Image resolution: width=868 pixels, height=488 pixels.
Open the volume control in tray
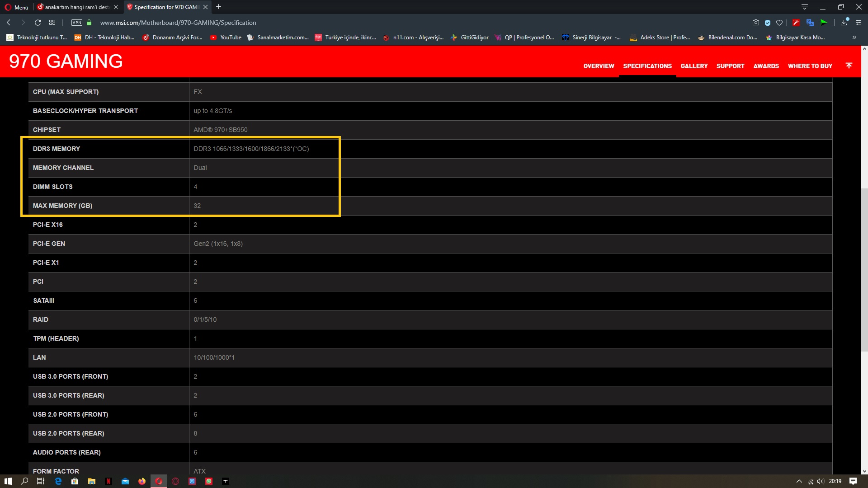click(x=821, y=481)
